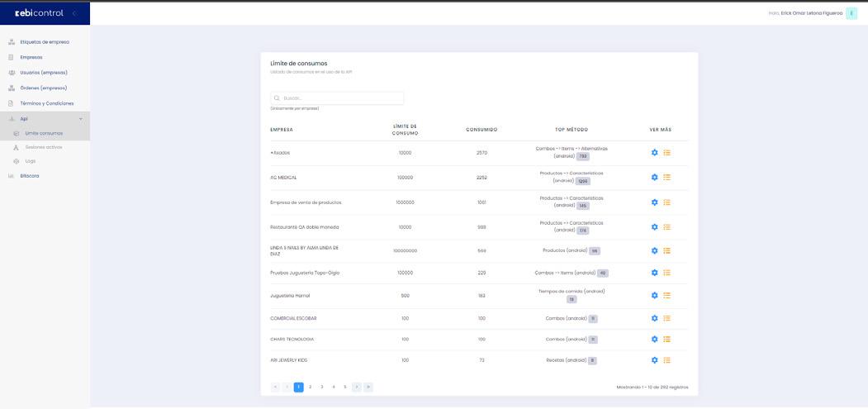Open Términos y Condiciones page
The height and width of the screenshot is (409, 868).
(47, 103)
